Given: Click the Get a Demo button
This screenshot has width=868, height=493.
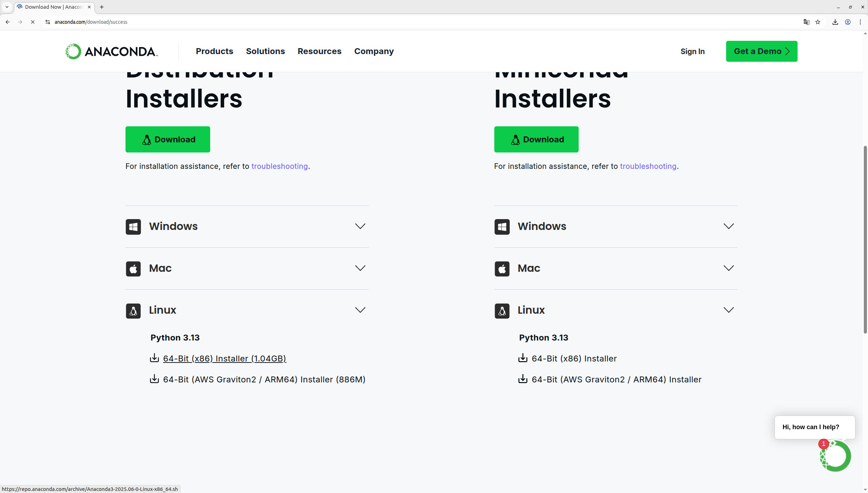Looking at the screenshot, I should pyautogui.click(x=762, y=51).
